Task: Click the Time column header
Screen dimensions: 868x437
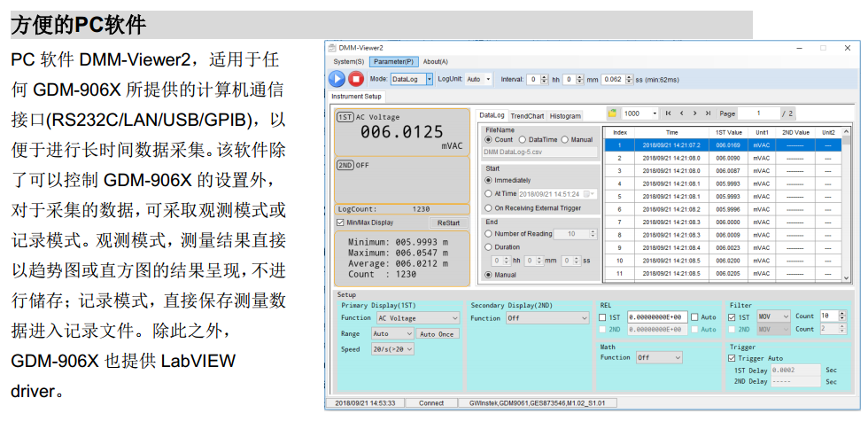Action: pos(671,132)
